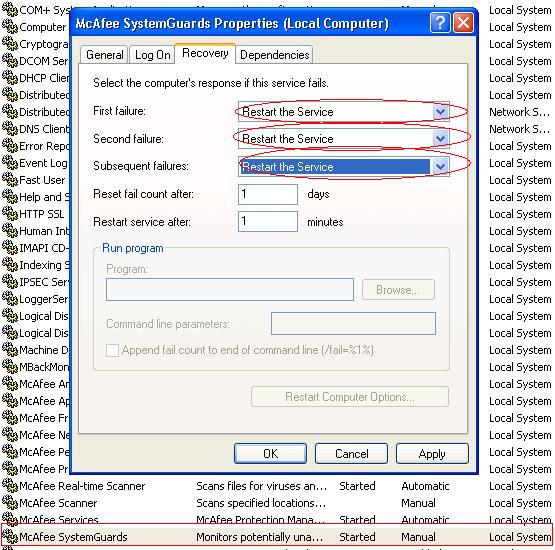This screenshot has width=555, height=550.
Task: Click the Error Reporting service icon
Action: (10, 146)
